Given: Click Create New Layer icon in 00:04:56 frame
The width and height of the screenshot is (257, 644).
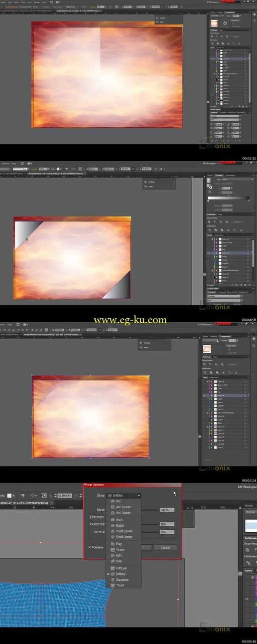Looking at the screenshot, I should 245,285.
